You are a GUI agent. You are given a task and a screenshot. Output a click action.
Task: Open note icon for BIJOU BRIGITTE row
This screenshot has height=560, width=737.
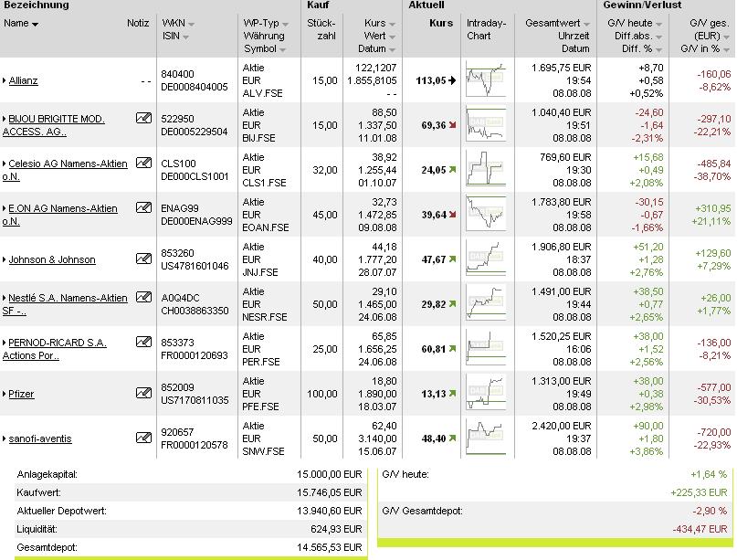143,118
